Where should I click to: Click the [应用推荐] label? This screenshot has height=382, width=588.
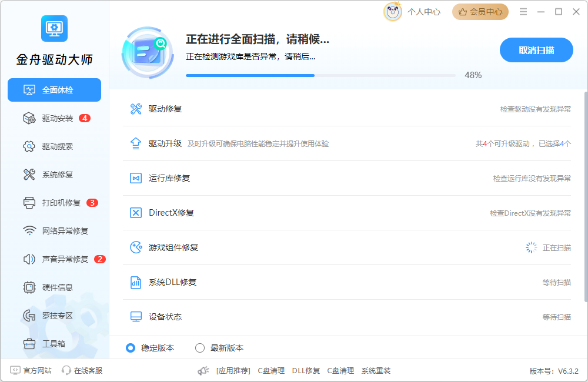[x=233, y=371]
